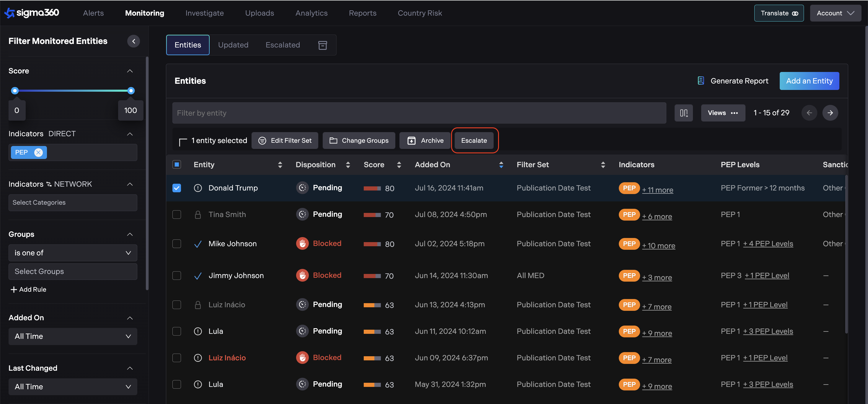The image size is (868, 404).
Task: Remove the PEP indicator chip
Action: 38,152
